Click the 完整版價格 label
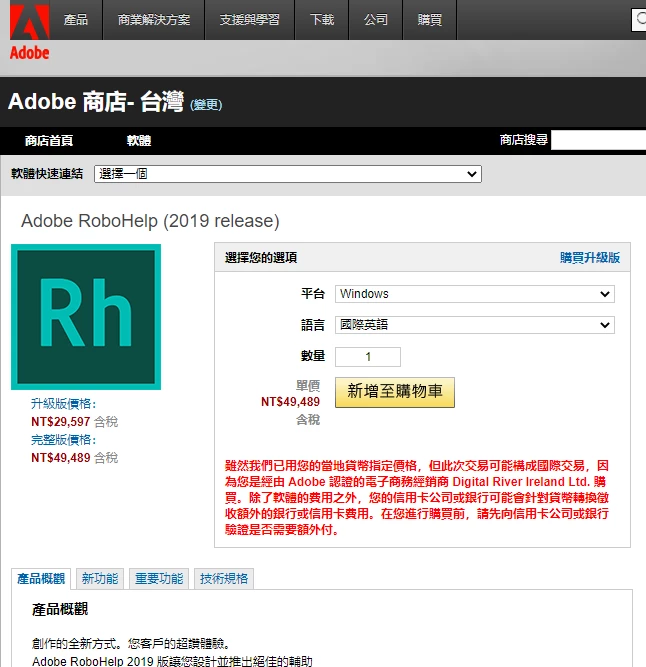Viewport: 646px width, 667px height. pos(64,439)
